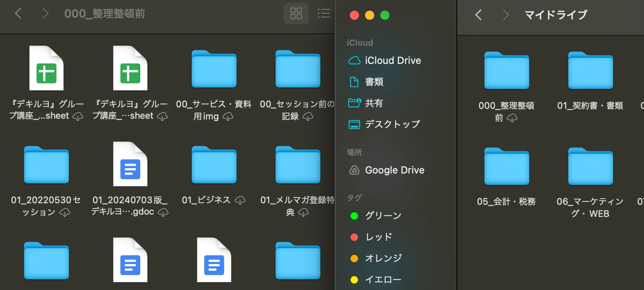Open Google Drive location in sidebar
The height and width of the screenshot is (290, 644).
(x=387, y=170)
